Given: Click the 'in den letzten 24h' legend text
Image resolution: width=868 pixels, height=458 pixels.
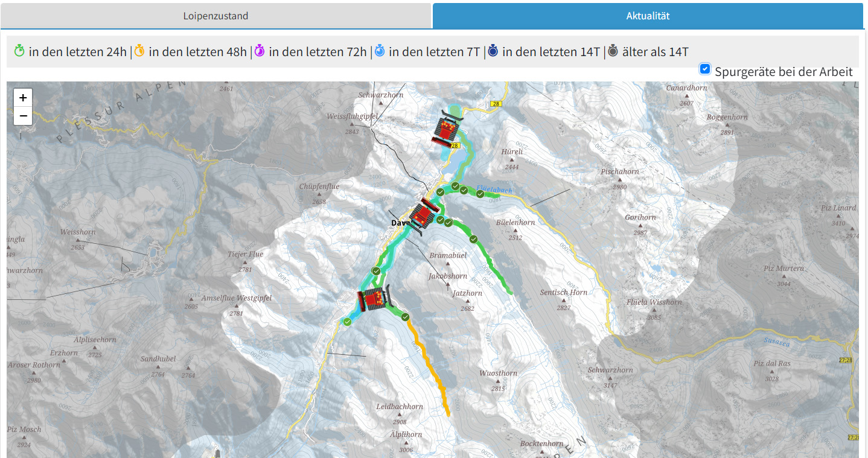Looking at the screenshot, I should tap(77, 52).
